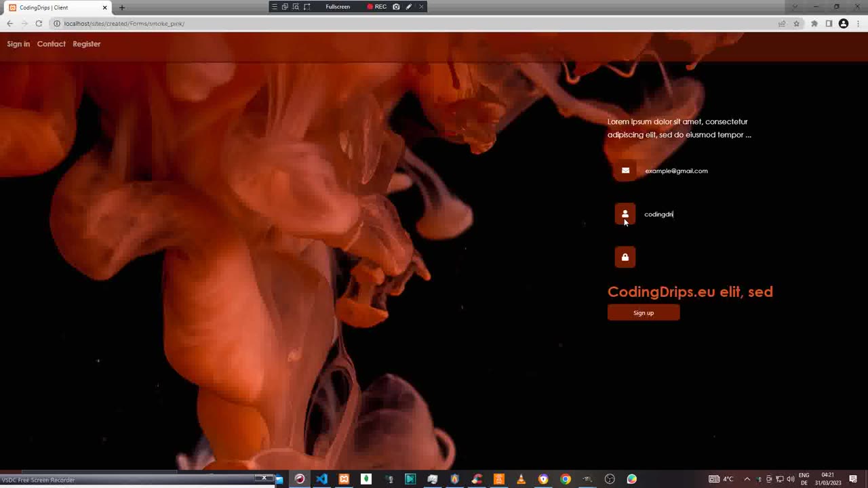Screen dimensions: 868x488
Task: Open the Chrome three-dot menu
Action: pyautogui.click(x=859, y=24)
